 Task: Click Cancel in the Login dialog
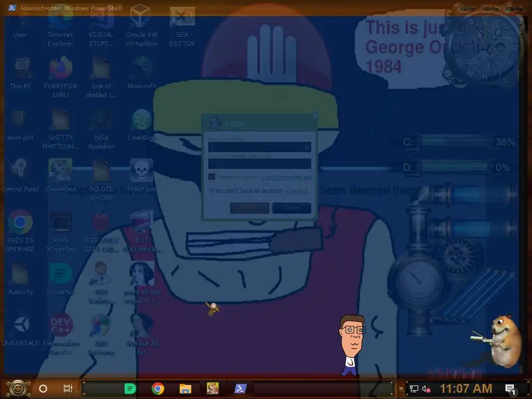click(x=292, y=208)
